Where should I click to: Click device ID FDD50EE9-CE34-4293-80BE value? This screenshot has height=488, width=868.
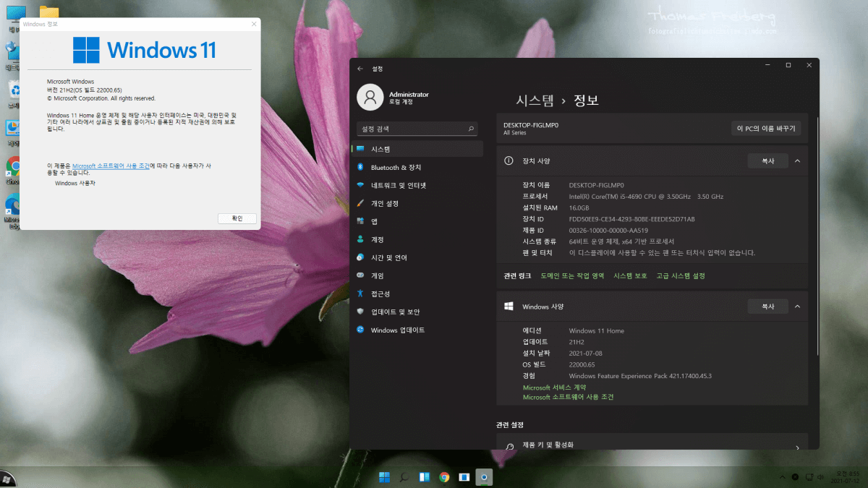(x=631, y=219)
